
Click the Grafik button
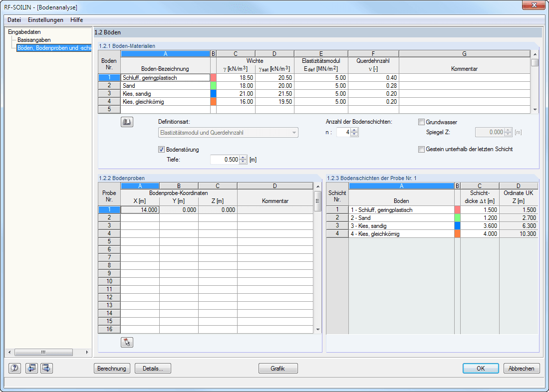tap(278, 369)
